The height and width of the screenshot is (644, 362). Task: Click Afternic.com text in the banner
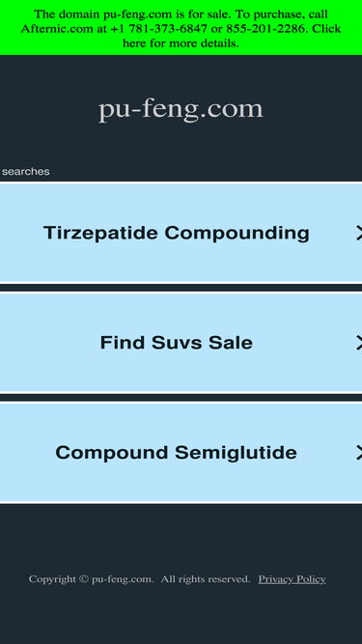pos(57,29)
